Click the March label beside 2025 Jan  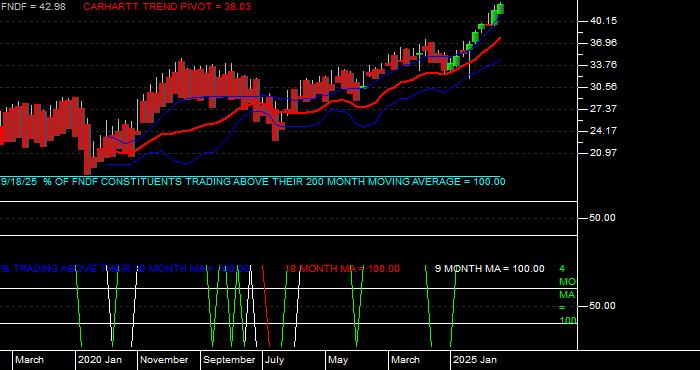click(406, 360)
